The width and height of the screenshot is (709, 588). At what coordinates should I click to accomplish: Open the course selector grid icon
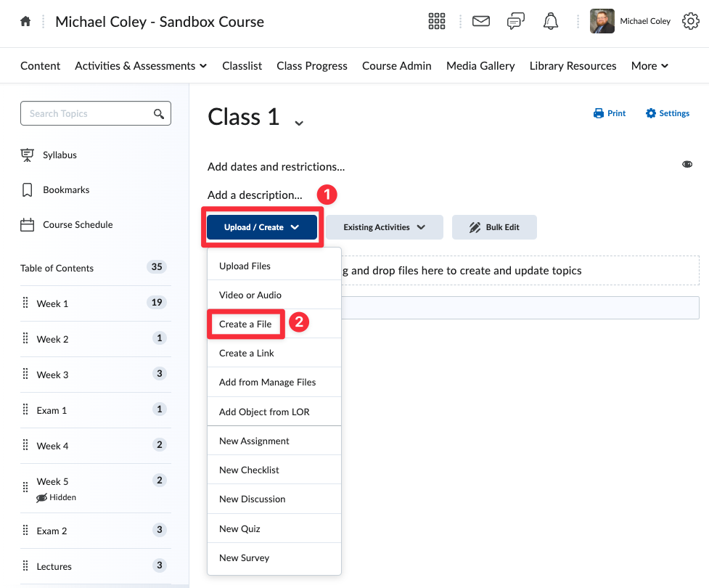pos(437,22)
